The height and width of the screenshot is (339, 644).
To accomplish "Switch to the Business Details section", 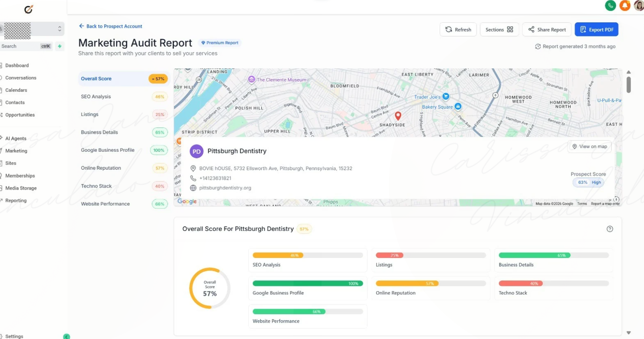I will tap(124, 132).
